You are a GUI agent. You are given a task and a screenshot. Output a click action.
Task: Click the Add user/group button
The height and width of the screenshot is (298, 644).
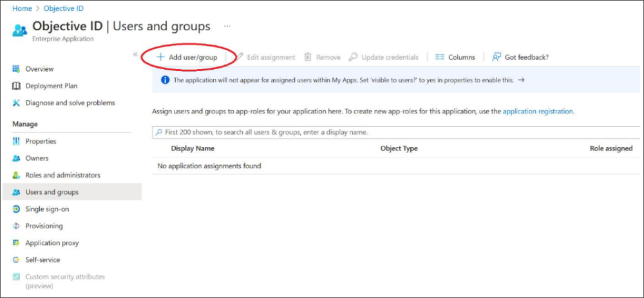point(187,57)
